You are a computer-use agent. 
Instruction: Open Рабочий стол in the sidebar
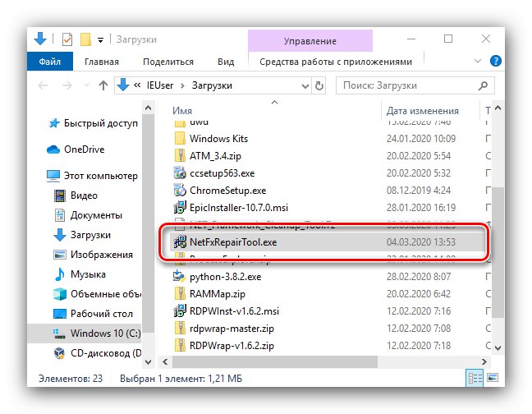coord(94,314)
